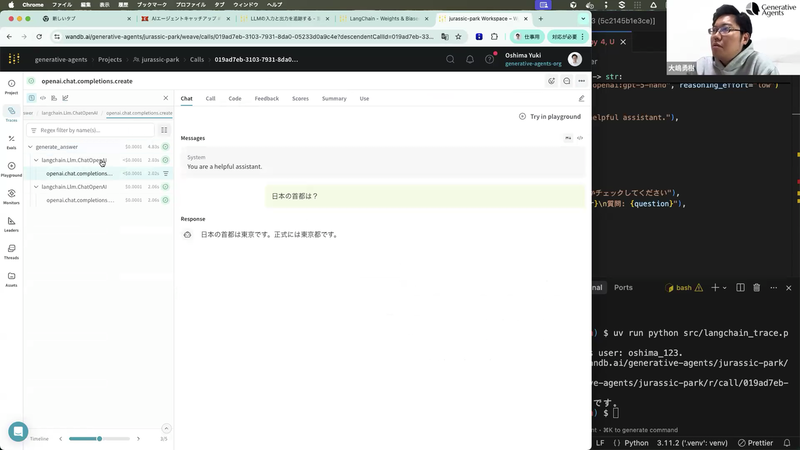800x450 pixels.
Task: Switch messages to markdown view
Action: point(568,138)
